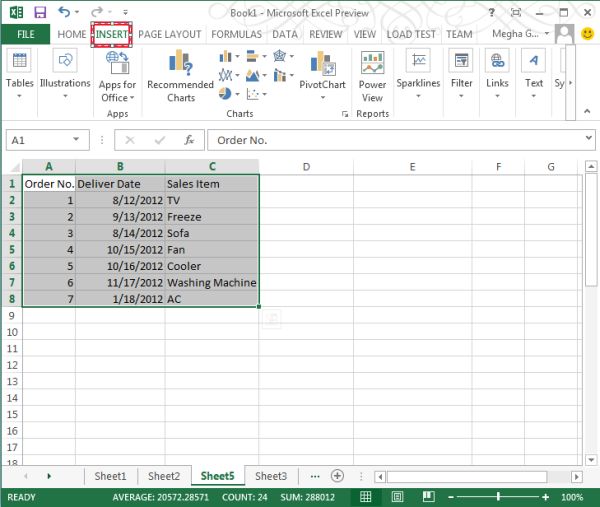Switch to Page Layout view in status bar
600x507 pixels.
397,497
